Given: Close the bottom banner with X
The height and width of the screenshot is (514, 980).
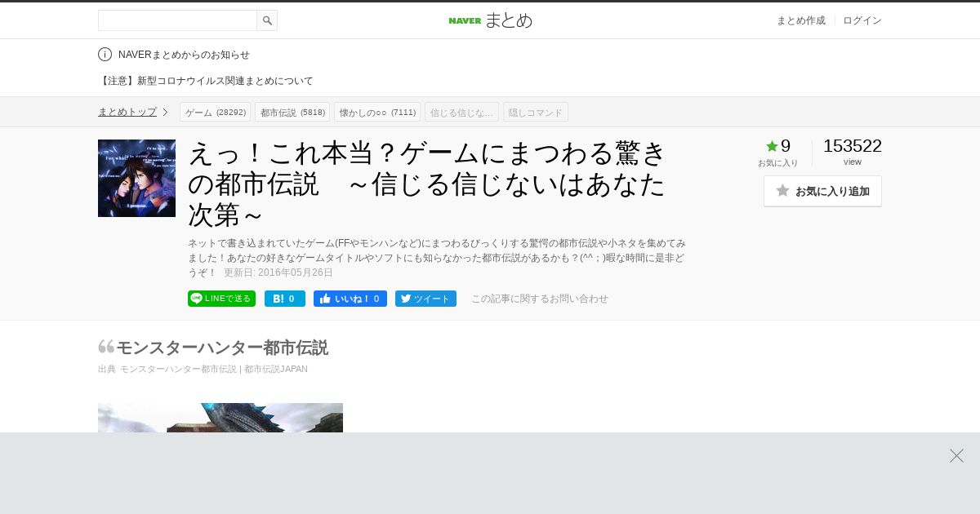Looking at the screenshot, I should 956,455.
